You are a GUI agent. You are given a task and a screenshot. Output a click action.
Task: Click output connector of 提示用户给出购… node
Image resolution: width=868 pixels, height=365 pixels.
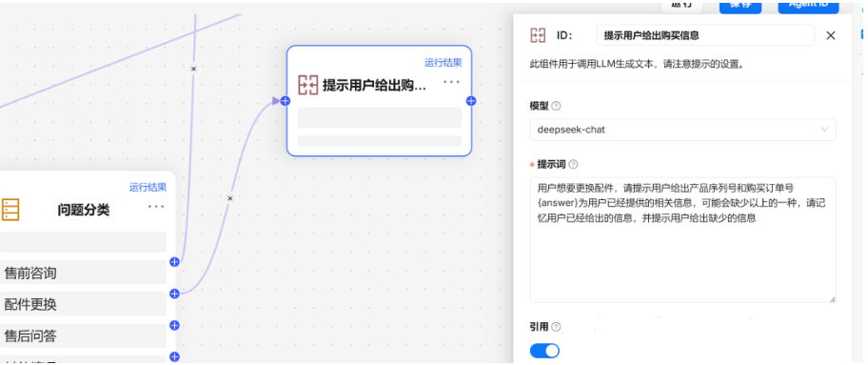click(x=471, y=101)
